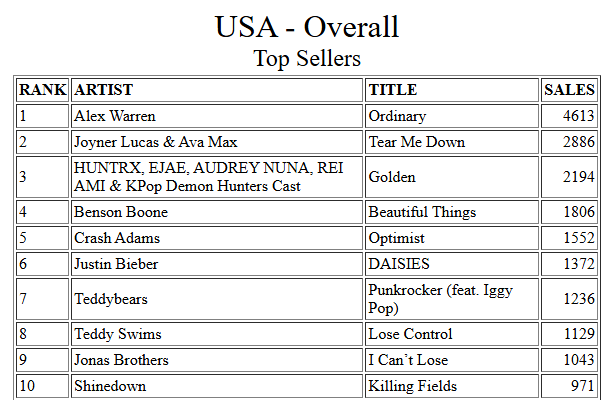Select the TITLE column header
The height and width of the screenshot is (400, 615).
(x=452, y=90)
